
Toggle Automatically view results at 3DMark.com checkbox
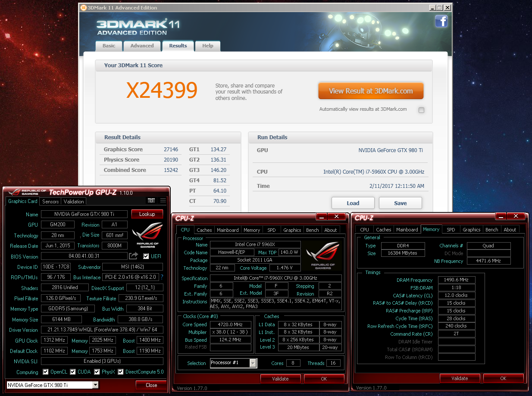421,110
